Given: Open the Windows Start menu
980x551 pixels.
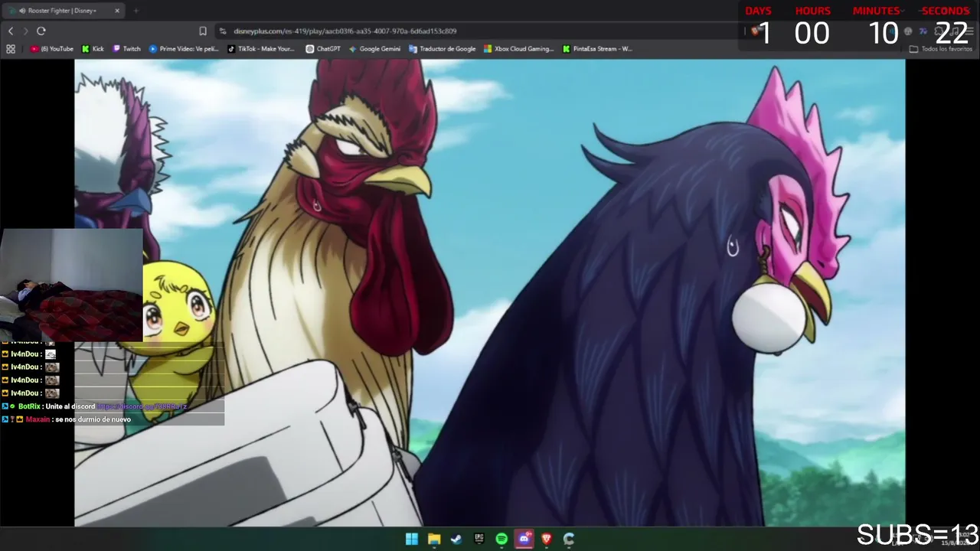Looking at the screenshot, I should 412,539.
